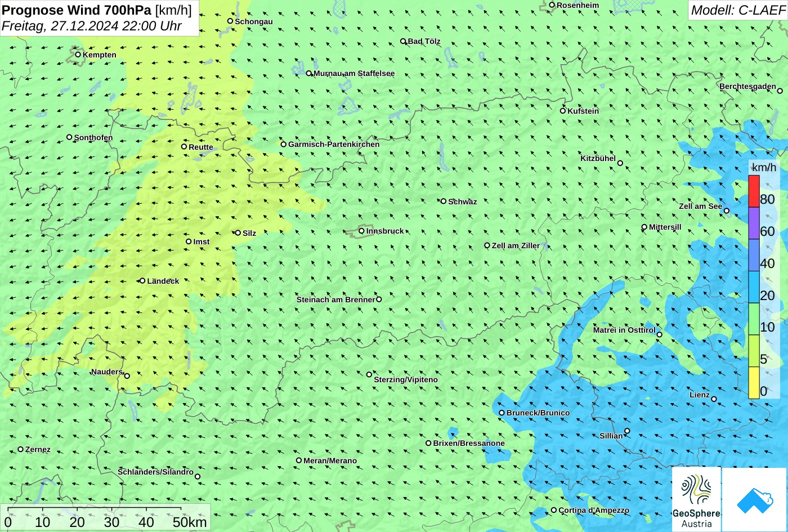Image resolution: width=788 pixels, height=532 pixels.
Task: Click the Kufstein location dot
Action: (x=562, y=111)
